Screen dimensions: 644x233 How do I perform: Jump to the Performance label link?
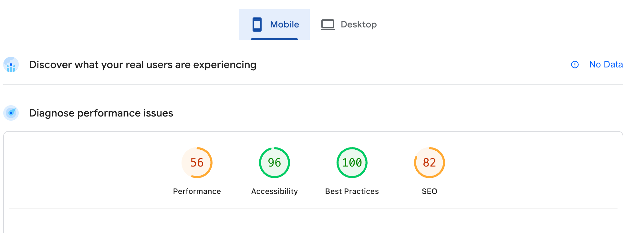197,191
